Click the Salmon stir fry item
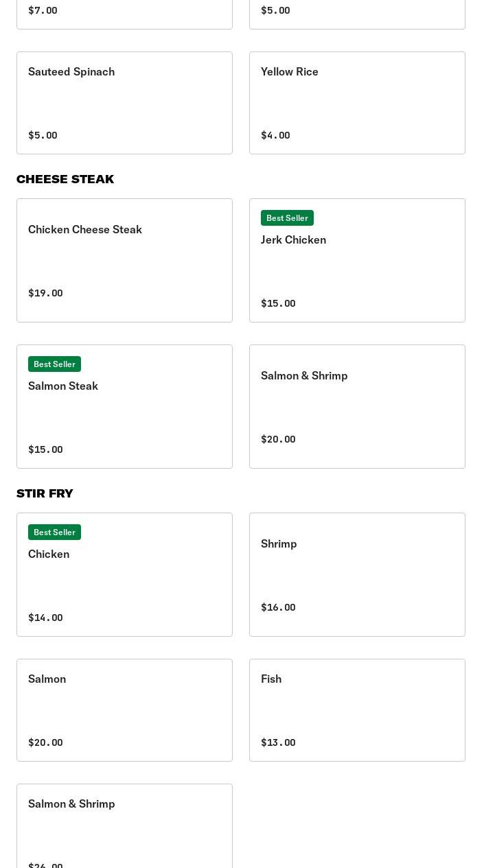The width and height of the screenshot is (484, 868). click(124, 710)
